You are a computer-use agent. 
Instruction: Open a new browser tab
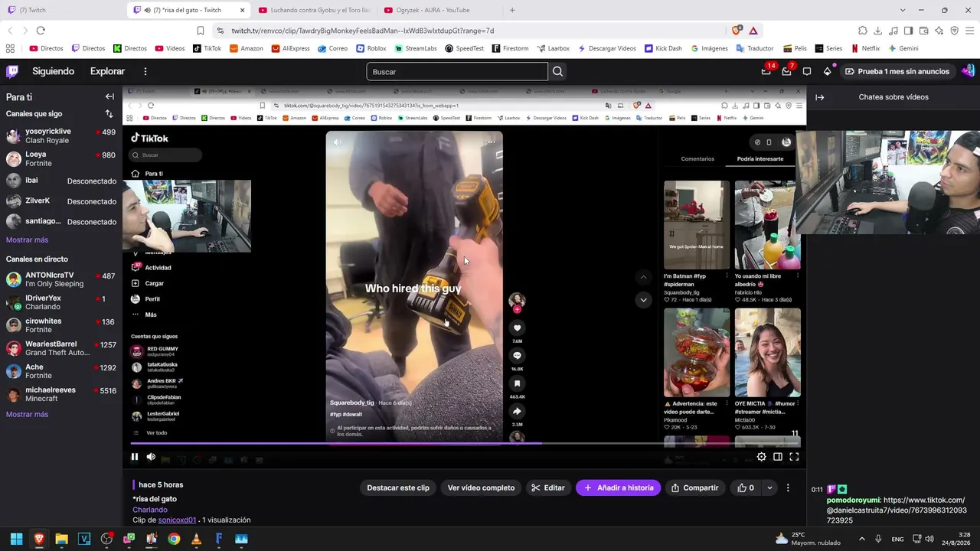(x=512, y=10)
